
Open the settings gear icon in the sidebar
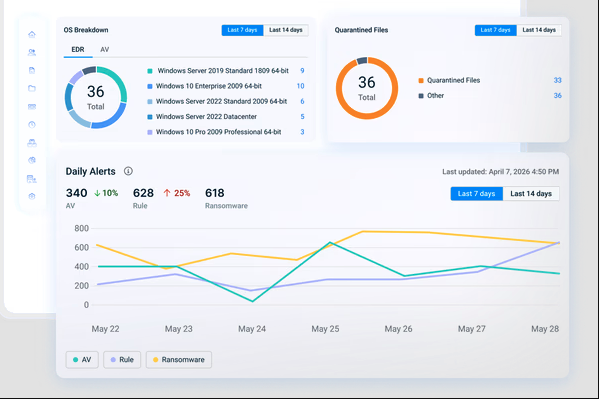click(x=32, y=196)
